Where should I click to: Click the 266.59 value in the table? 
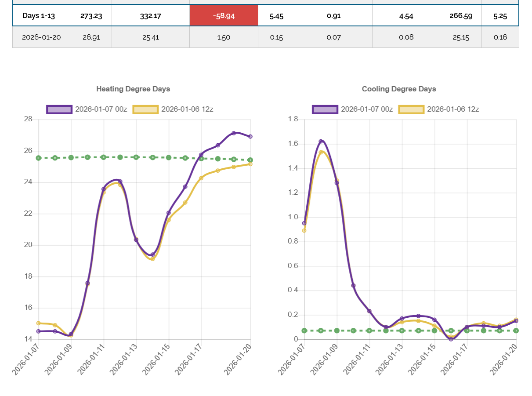(x=460, y=16)
